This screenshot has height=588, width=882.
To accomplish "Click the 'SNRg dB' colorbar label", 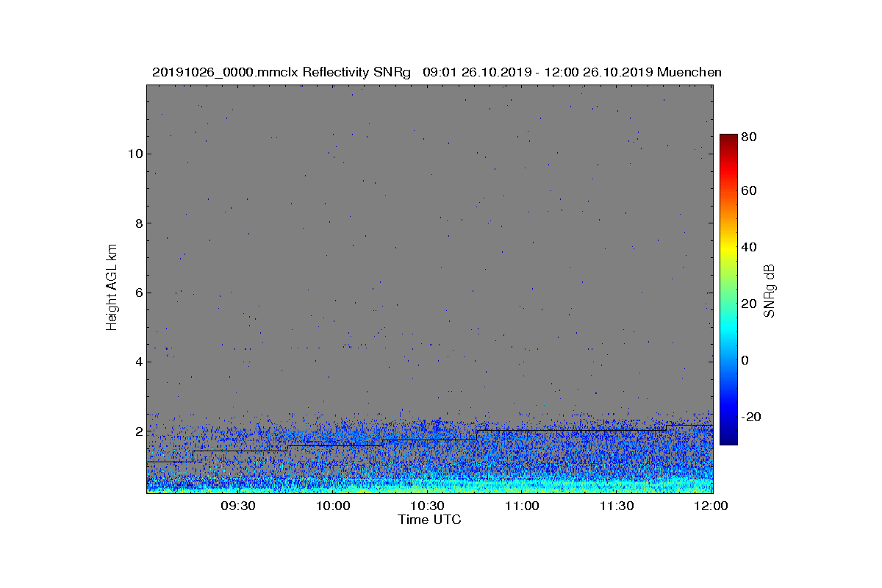I will click(770, 291).
